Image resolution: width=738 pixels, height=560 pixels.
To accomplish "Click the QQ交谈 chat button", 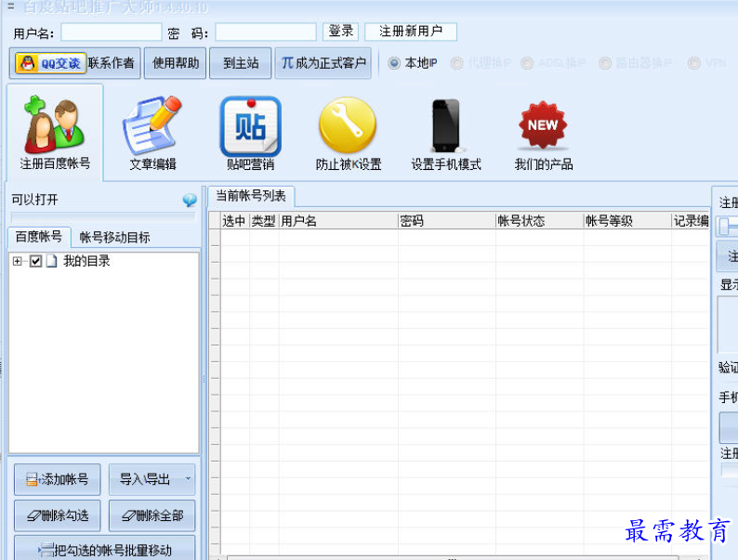I will pyautogui.click(x=51, y=63).
